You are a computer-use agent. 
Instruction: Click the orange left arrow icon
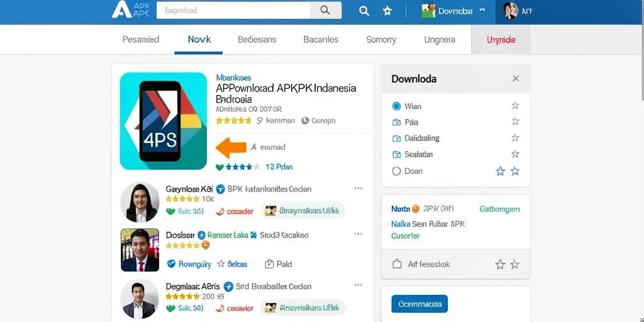pos(231,147)
